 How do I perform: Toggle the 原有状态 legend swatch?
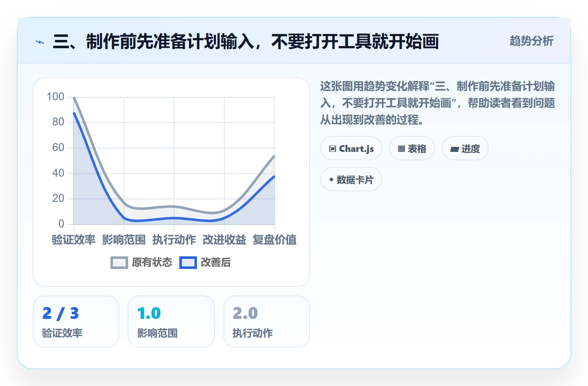[x=119, y=263]
